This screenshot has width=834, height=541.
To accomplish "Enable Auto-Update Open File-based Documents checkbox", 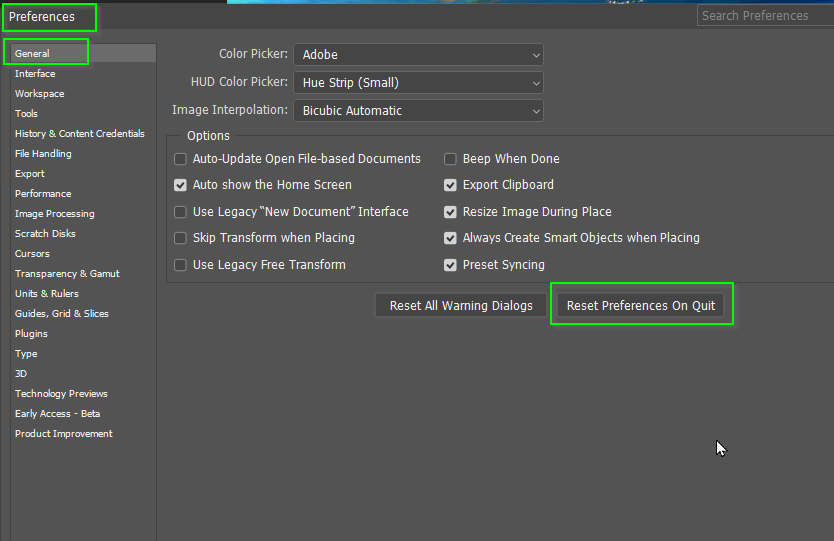I will (181, 159).
